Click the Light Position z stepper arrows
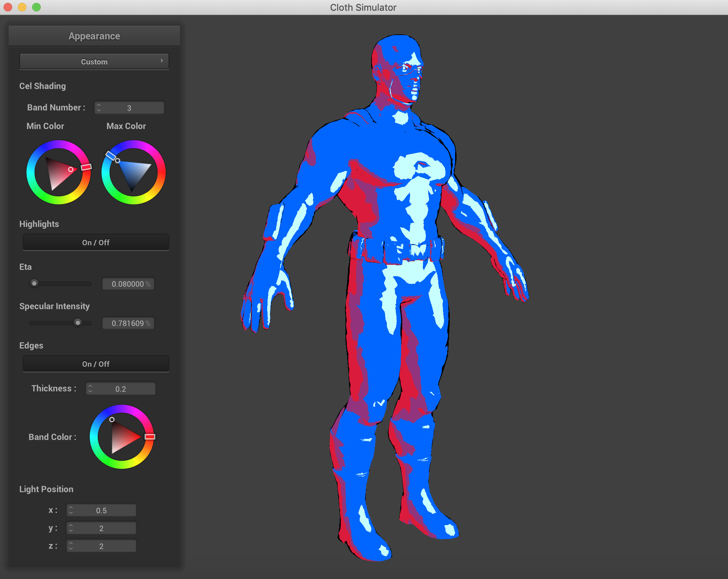This screenshot has width=728, height=579. 71,546
